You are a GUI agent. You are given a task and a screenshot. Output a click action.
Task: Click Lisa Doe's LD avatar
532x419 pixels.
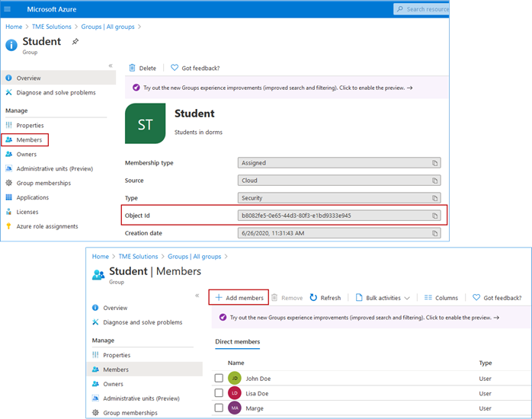click(235, 393)
